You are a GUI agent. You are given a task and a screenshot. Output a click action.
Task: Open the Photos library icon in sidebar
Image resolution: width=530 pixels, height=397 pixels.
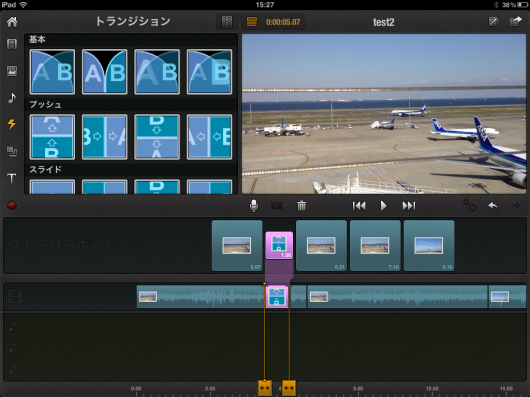pyautogui.click(x=12, y=71)
